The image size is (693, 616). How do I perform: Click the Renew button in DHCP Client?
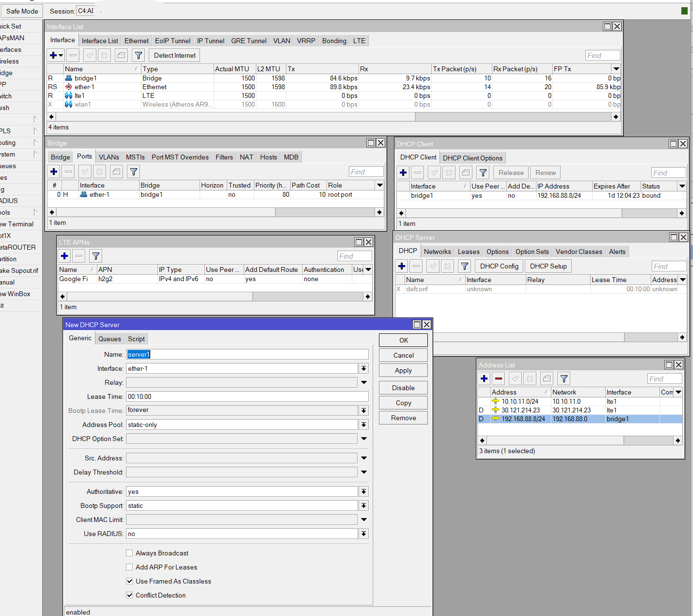point(546,173)
